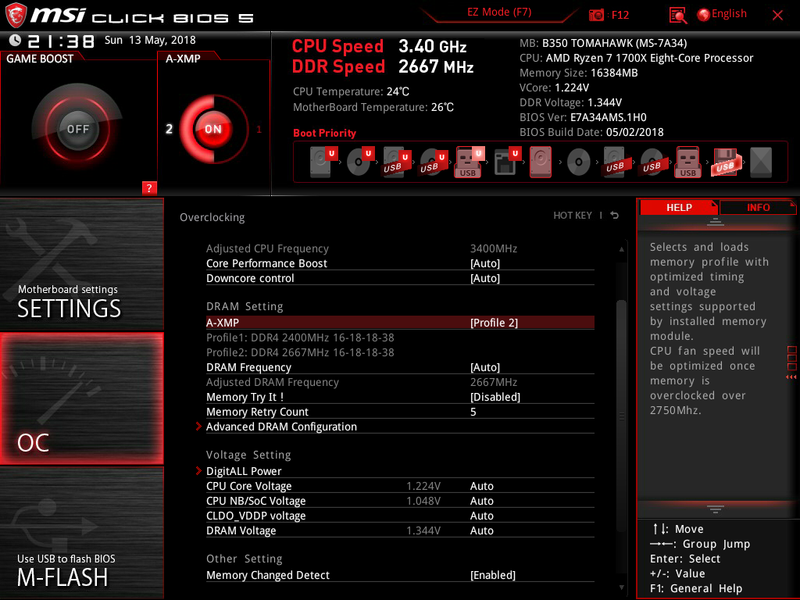Select A-XMP profile number 1
Image resolution: width=800 pixels, height=600 pixels.
(x=259, y=129)
